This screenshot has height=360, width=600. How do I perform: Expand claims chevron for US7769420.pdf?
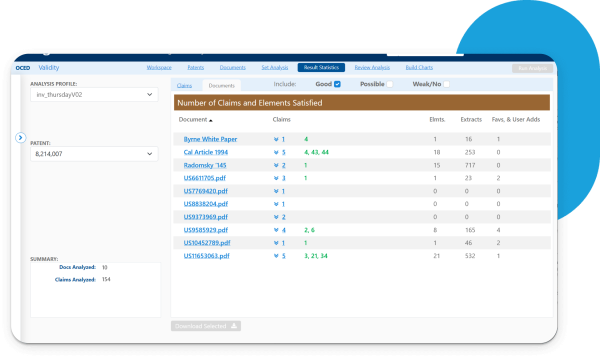276,191
